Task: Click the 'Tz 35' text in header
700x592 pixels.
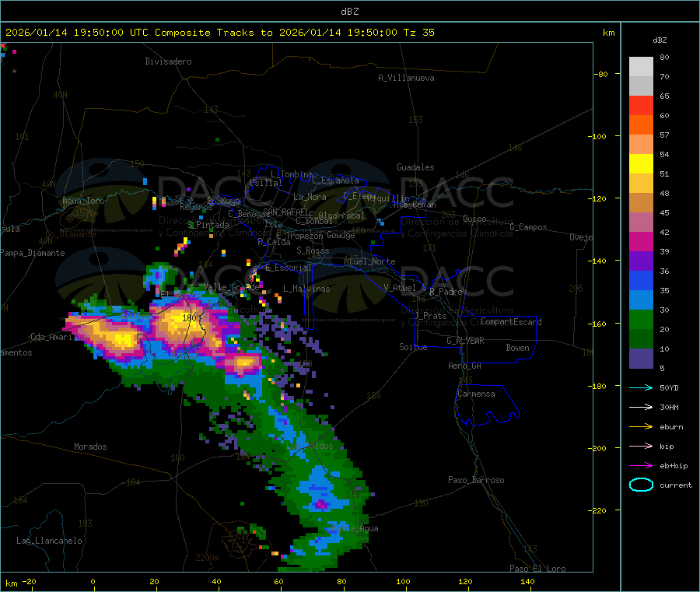Action: [418, 33]
